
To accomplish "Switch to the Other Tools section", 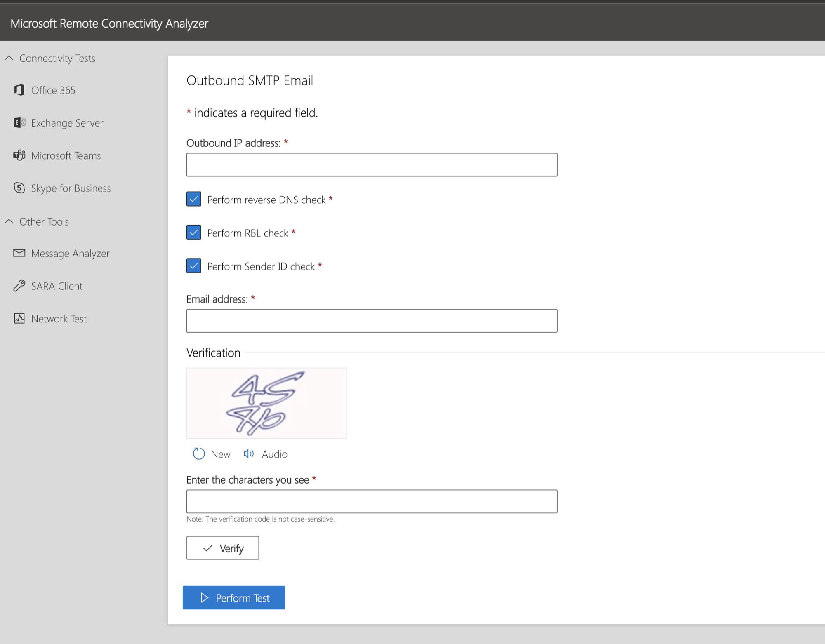I will [x=43, y=221].
